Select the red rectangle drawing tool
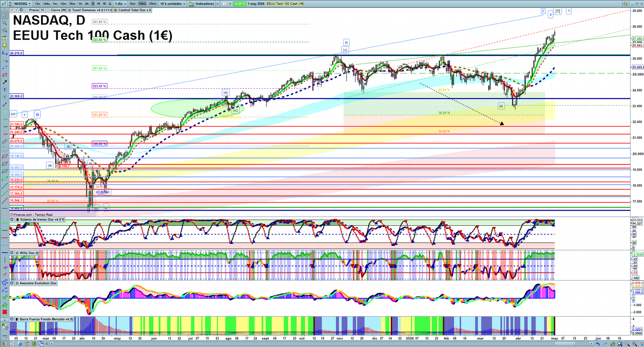 pyautogui.click(x=4, y=75)
